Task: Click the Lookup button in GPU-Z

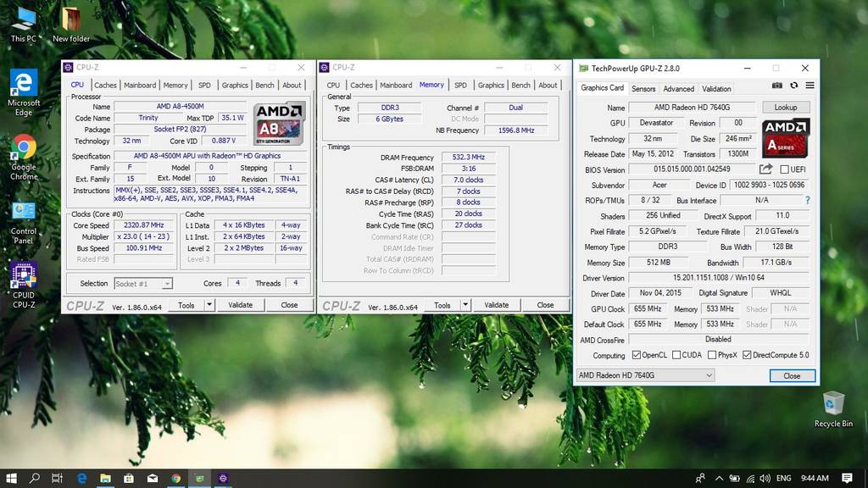Action: click(786, 108)
